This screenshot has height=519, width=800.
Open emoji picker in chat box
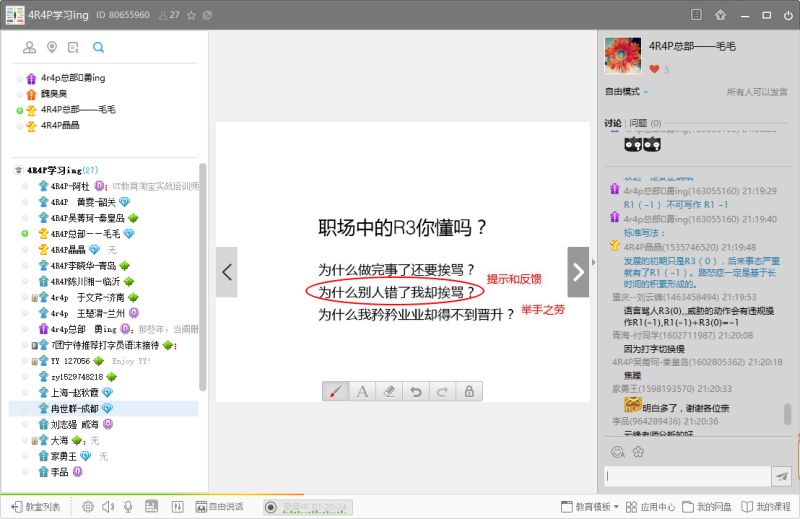(x=617, y=452)
